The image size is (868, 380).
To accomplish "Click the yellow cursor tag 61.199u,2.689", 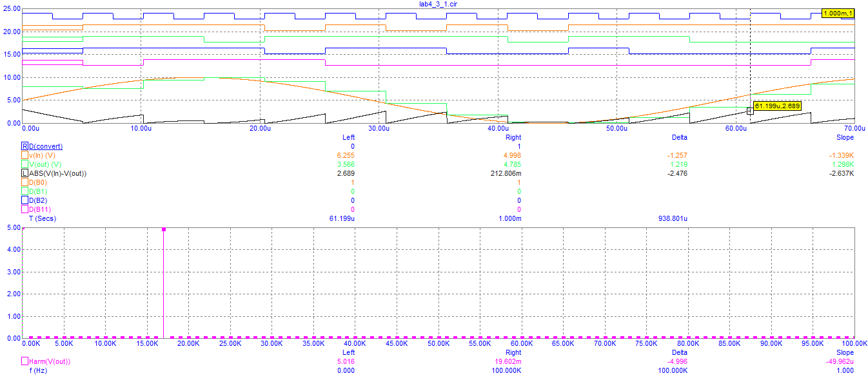I will (777, 106).
